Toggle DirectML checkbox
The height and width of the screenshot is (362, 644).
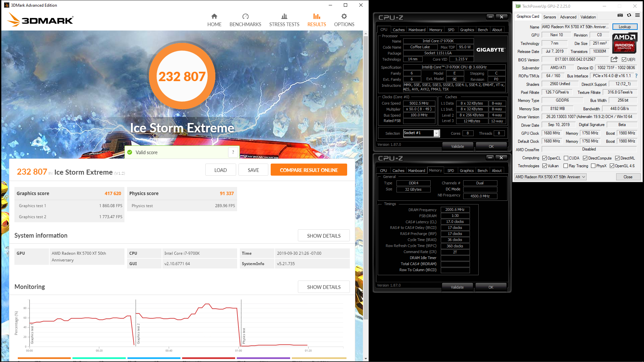coord(617,158)
